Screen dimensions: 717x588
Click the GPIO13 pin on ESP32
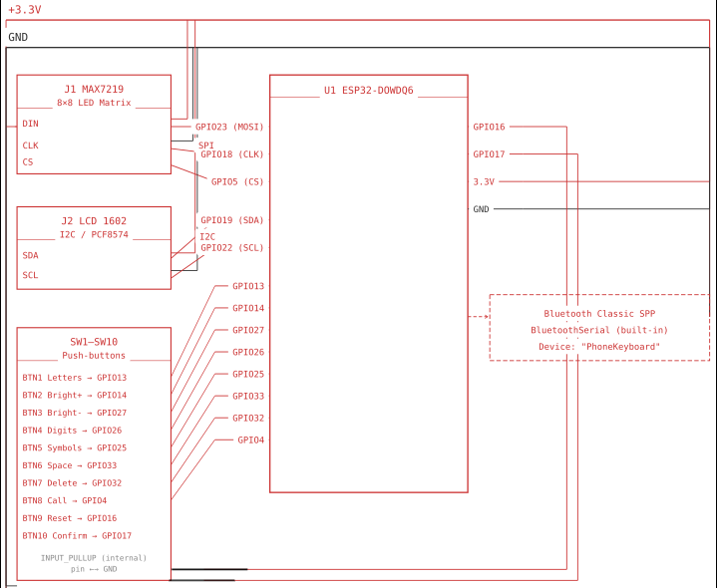[248, 286]
